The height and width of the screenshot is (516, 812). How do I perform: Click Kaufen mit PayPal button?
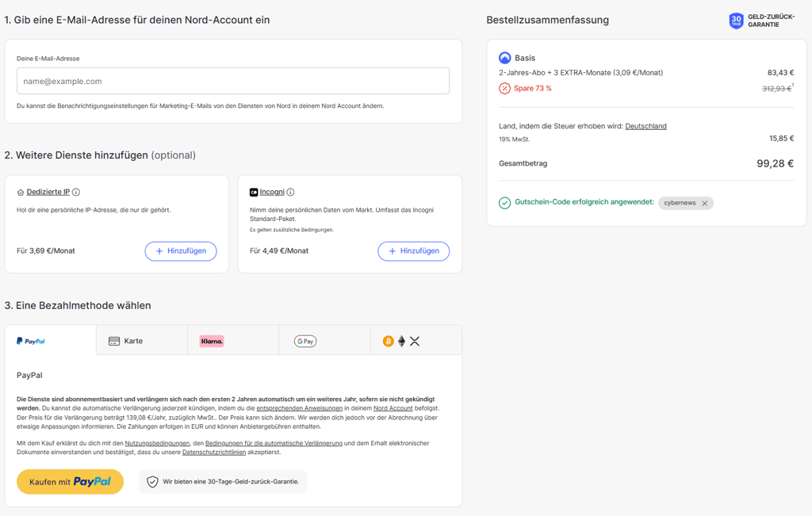point(70,482)
